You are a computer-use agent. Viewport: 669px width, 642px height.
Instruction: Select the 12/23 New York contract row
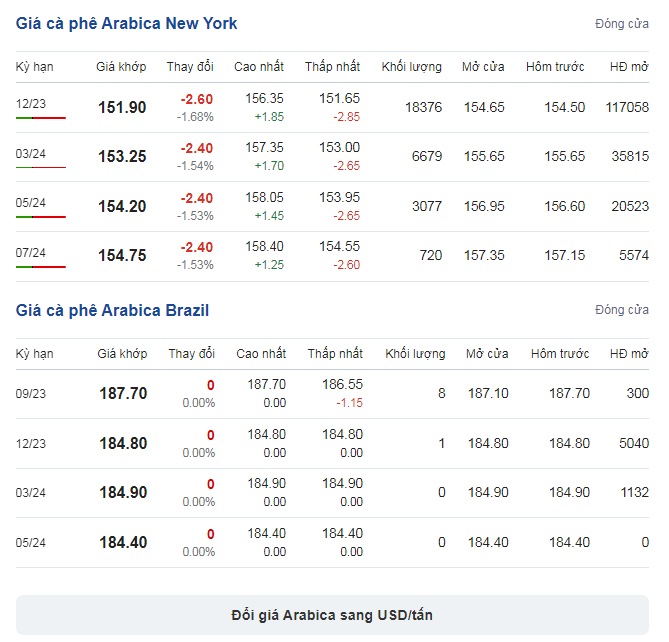pyautogui.click(x=332, y=107)
